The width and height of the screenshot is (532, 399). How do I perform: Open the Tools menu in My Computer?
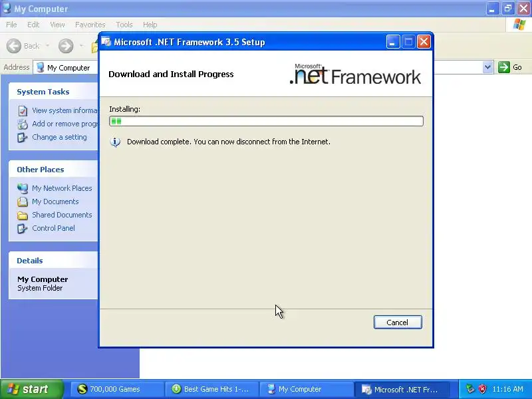click(124, 25)
